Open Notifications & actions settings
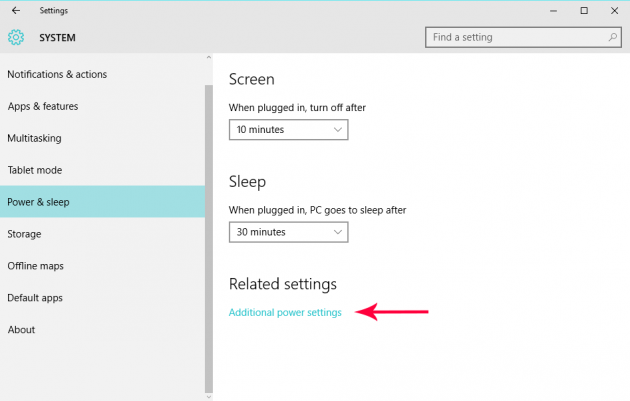Screen dimensions: 630x401 click(x=57, y=74)
